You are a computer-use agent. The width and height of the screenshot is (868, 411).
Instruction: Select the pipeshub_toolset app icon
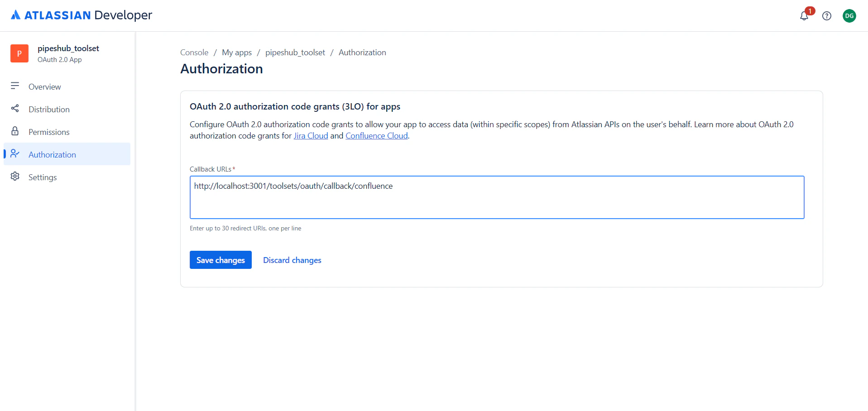click(19, 53)
